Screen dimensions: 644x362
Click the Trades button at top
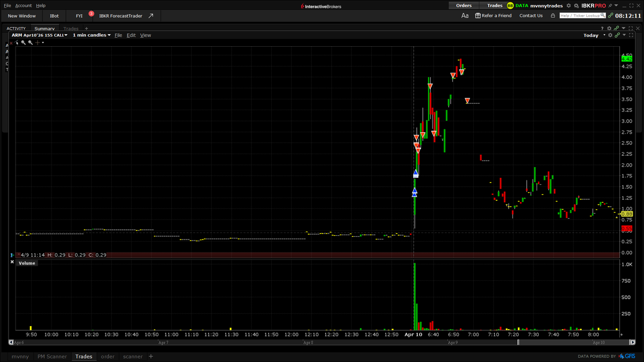[x=495, y=6]
